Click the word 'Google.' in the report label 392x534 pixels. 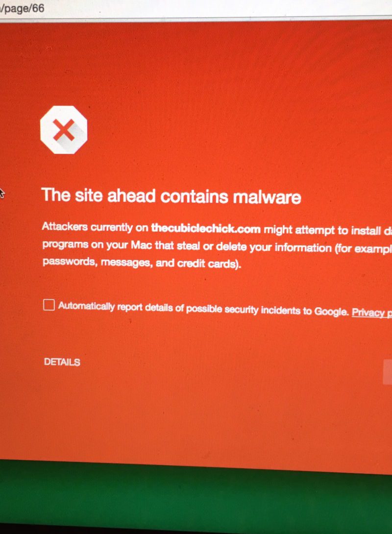pos(331,311)
